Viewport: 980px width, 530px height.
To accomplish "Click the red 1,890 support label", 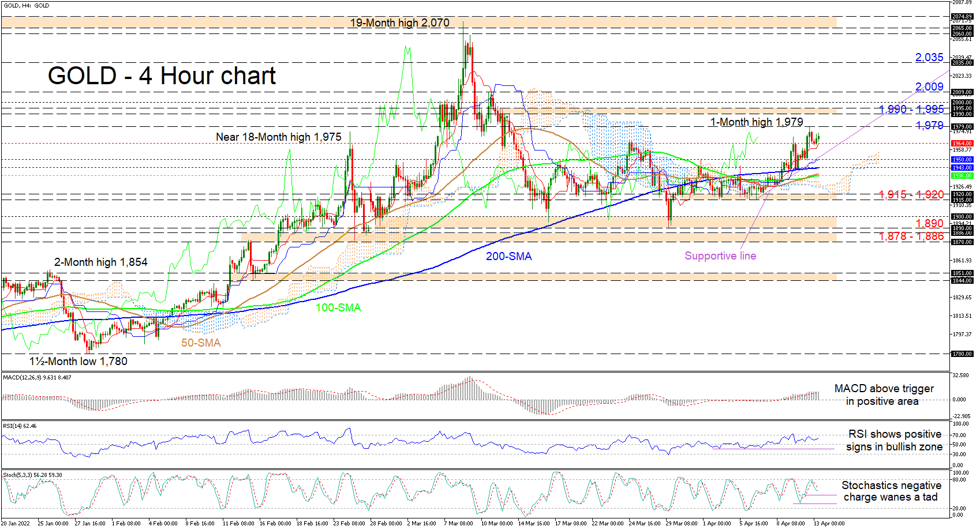I will [x=929, y=223].
